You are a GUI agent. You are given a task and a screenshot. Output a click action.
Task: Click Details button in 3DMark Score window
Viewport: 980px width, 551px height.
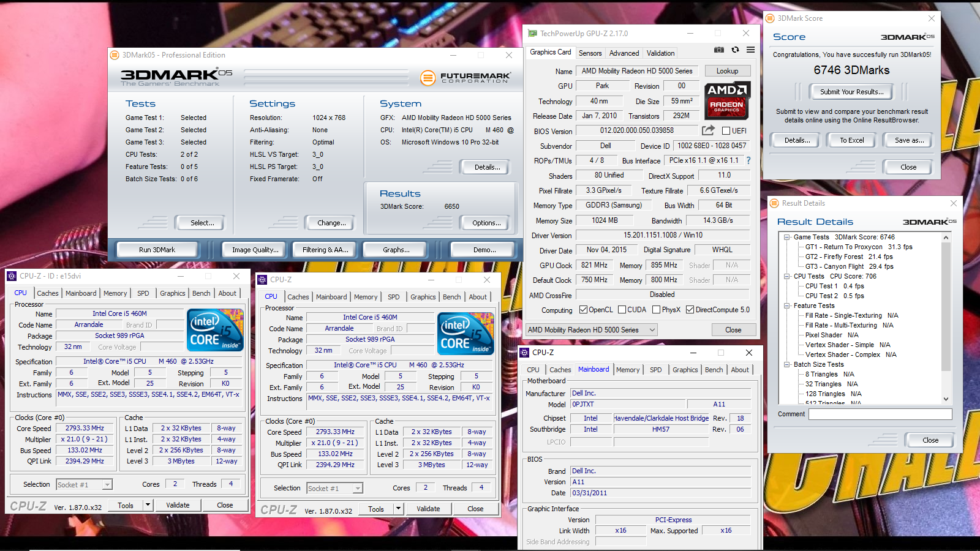[797, 140]
